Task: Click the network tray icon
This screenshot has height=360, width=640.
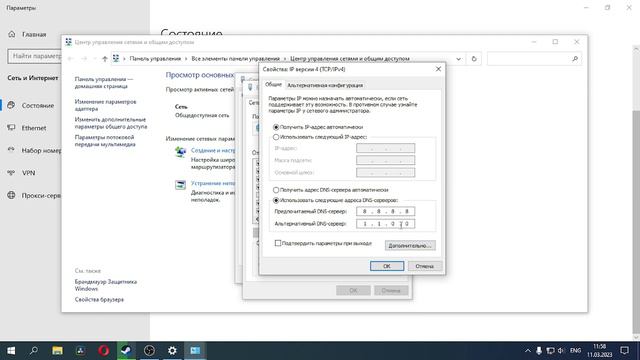Action: [x=550, y=351]
